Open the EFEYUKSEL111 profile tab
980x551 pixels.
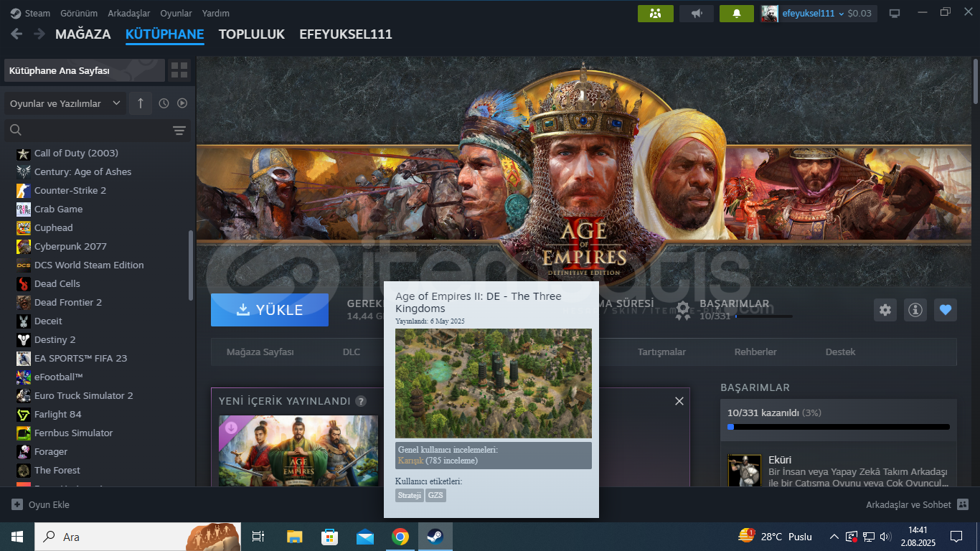tap(346, 34)
